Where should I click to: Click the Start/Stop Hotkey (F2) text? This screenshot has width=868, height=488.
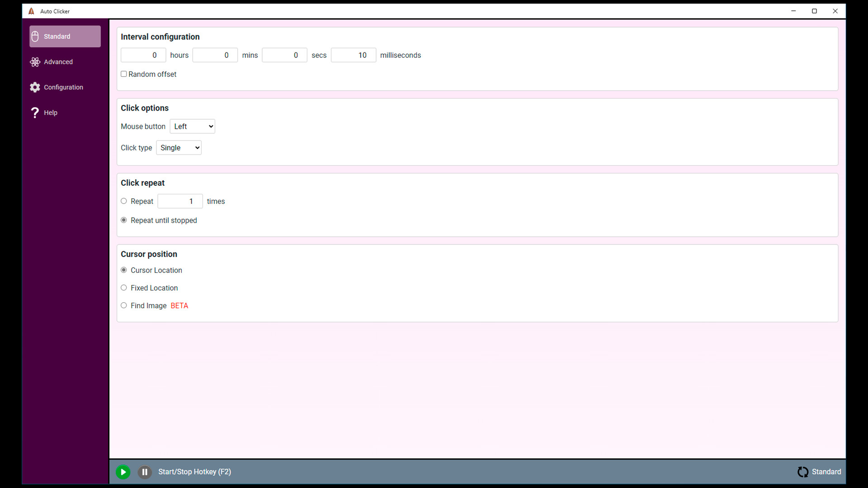point(194,472)
